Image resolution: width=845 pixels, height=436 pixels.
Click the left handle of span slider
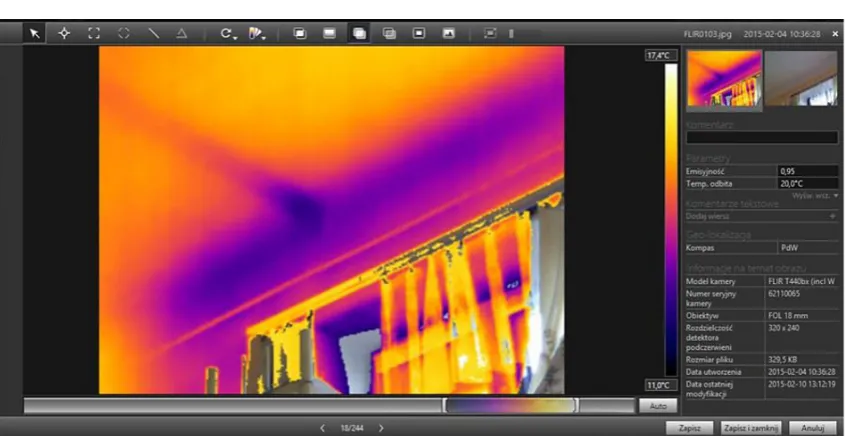click(445, 405)
